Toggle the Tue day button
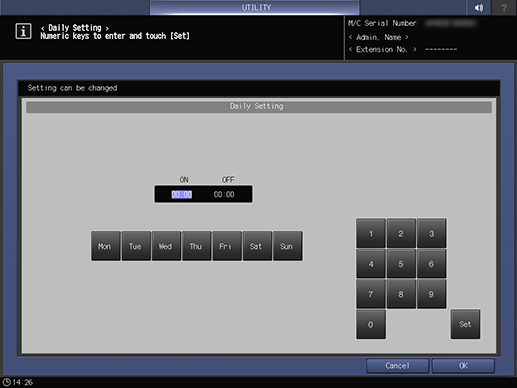The width and height of the screenshot is (517, 388). [136, 246]
